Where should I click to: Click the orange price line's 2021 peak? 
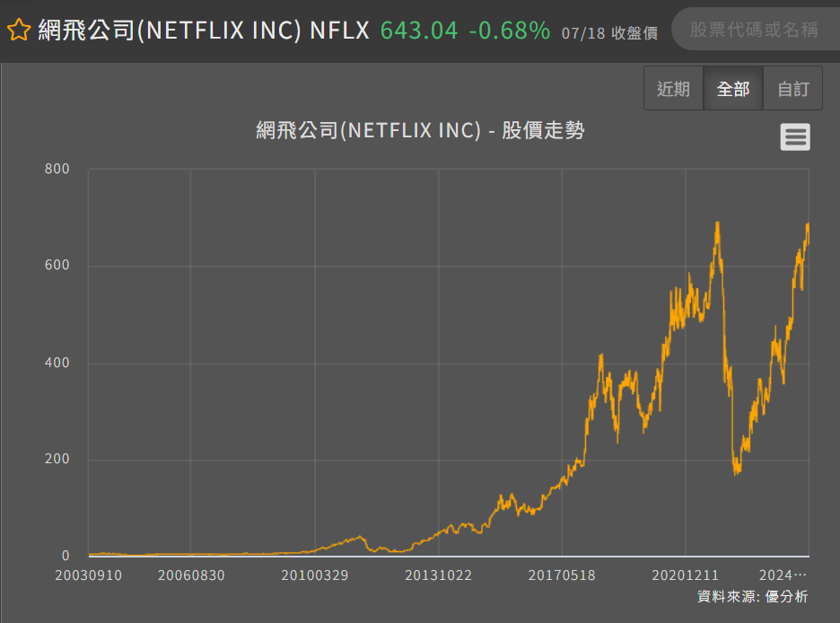point(717,223)
